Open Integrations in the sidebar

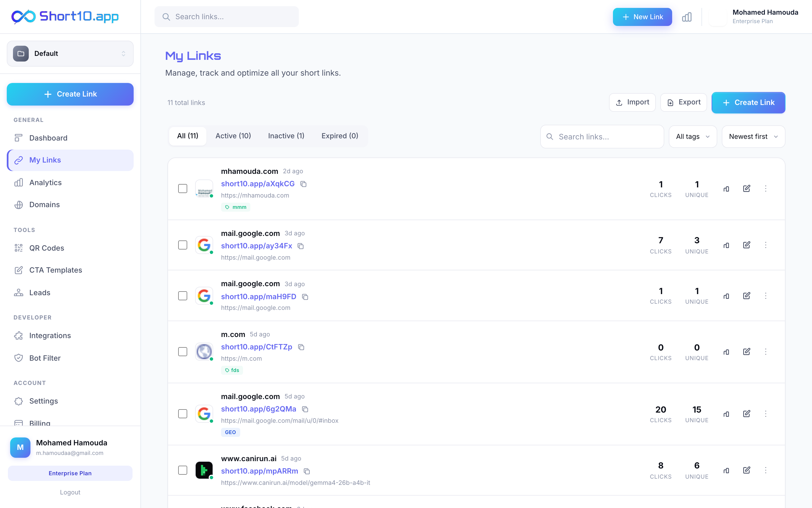point(70,336)
